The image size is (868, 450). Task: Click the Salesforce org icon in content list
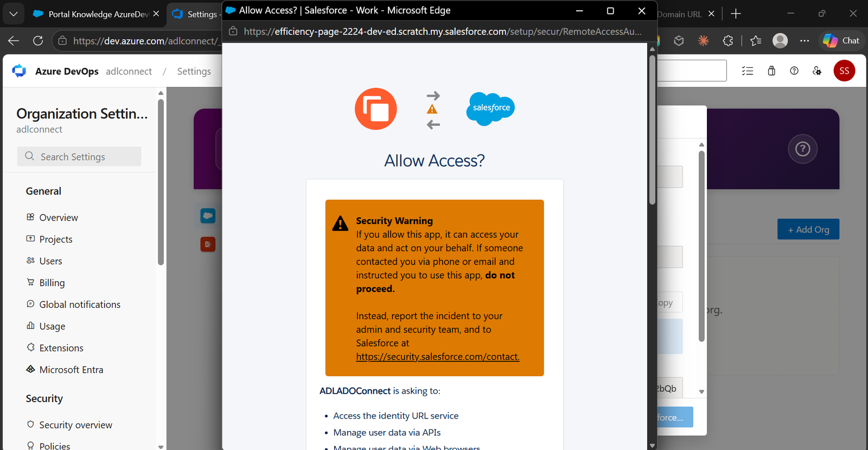point(208,216)
